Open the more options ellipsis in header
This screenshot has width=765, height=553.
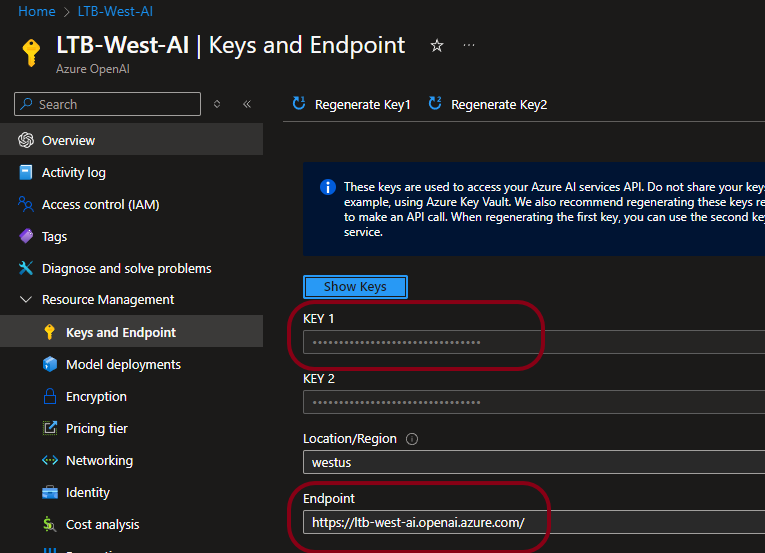click(x=469, y=45)
